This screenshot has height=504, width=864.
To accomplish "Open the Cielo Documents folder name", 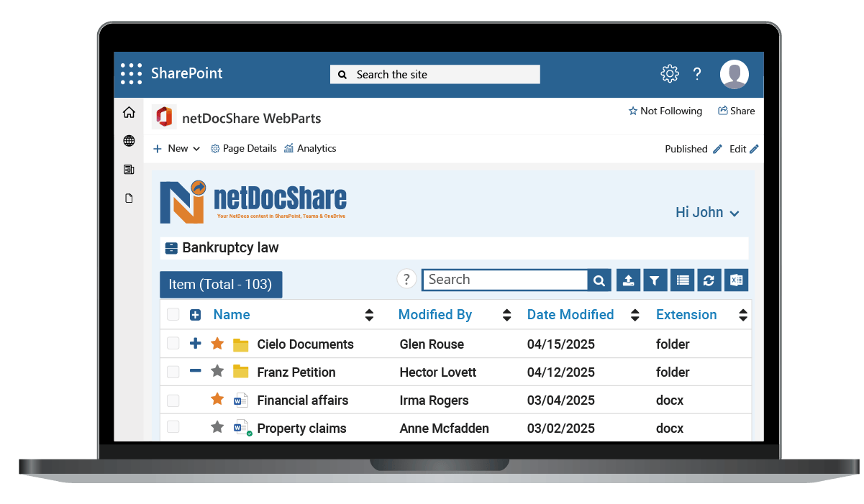I will (x=305, y=344).
